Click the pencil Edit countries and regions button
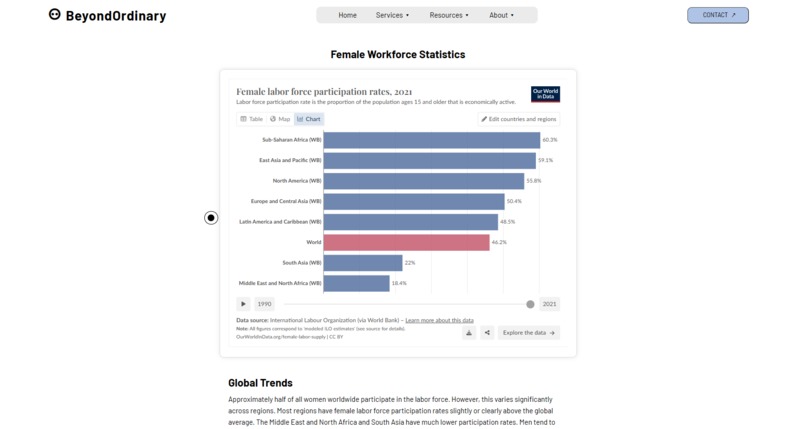This screenshot has width=806, height=429. tap(519, 119)
